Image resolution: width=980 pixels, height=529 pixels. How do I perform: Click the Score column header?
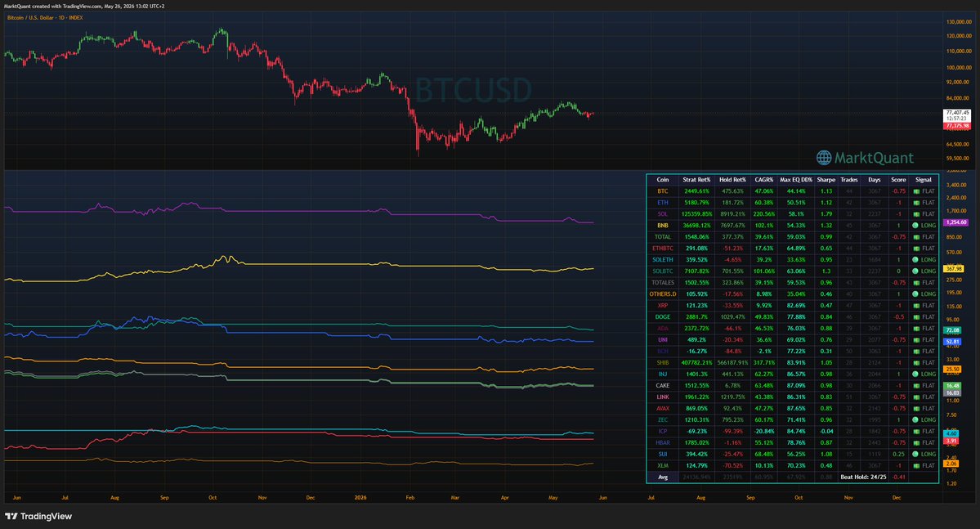(898, 180)
